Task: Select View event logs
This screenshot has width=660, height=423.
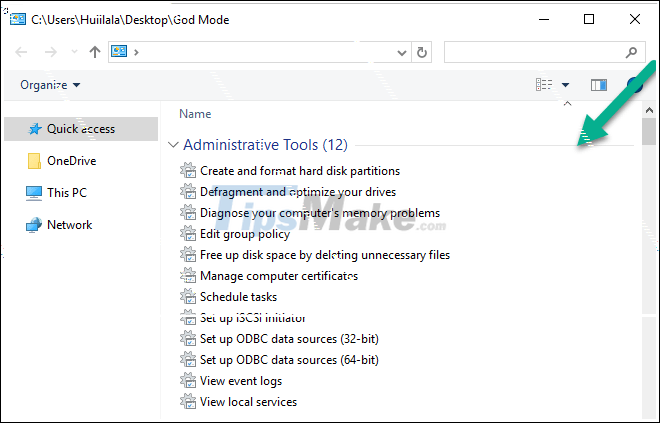Action: [241, 381]
